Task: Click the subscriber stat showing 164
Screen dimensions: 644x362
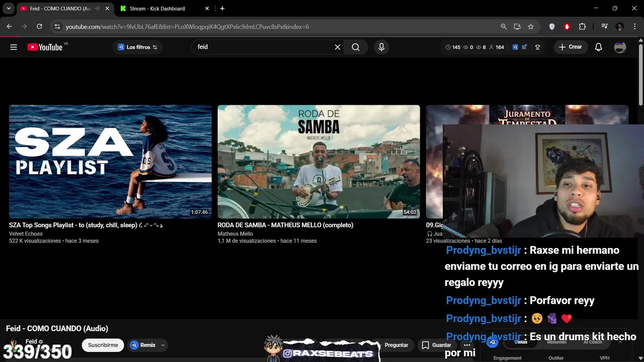Action: click(497, 47)
